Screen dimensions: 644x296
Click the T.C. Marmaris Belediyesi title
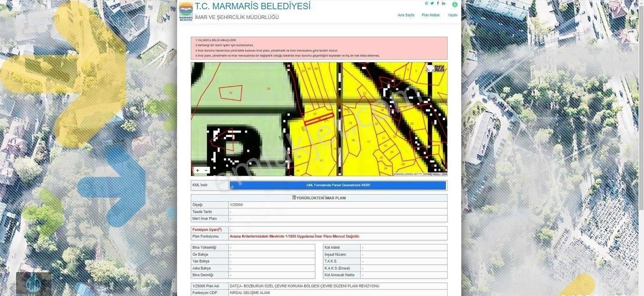click(x=253, y=6)
